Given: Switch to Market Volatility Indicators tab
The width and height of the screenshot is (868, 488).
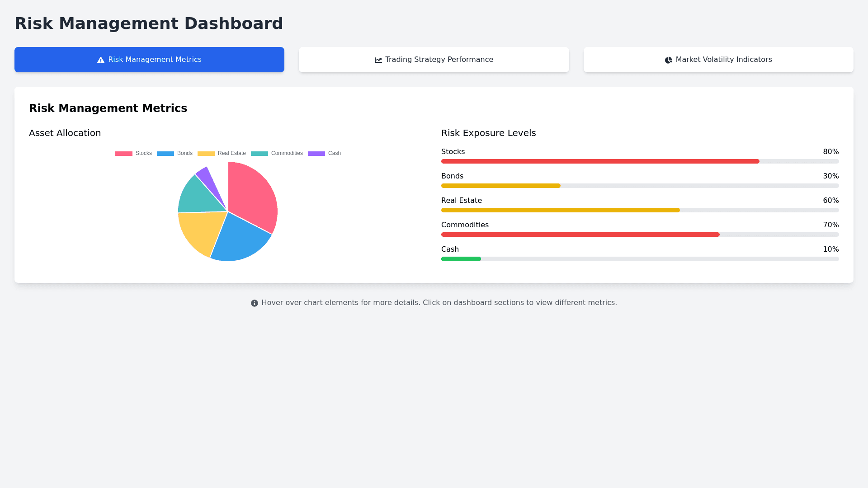Looking at the screenshot, I should pos(718,60).
